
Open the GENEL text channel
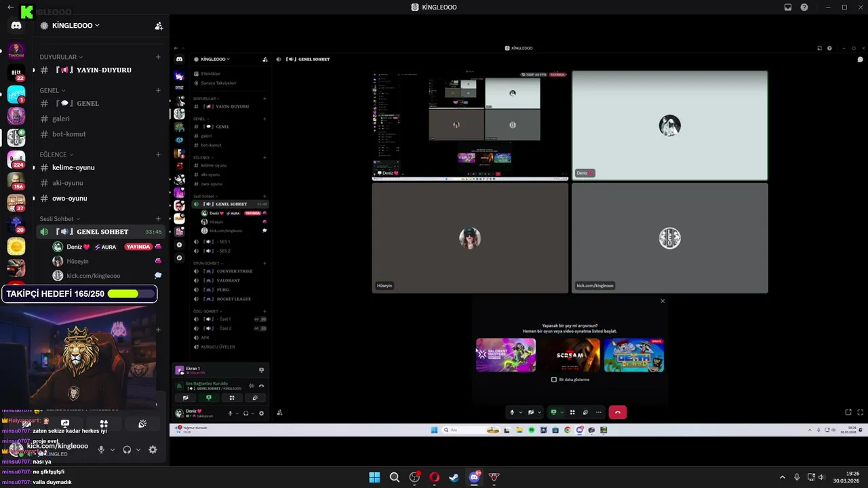[x=100, y=103]
